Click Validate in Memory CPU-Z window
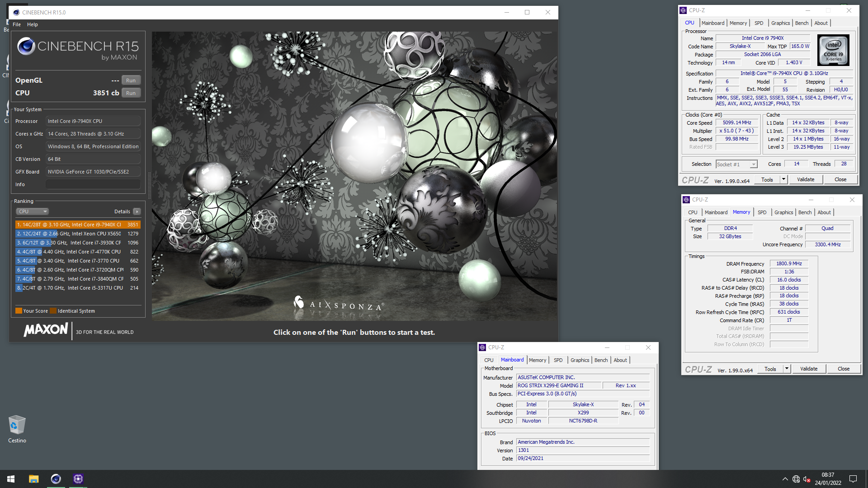Viewport: 868px width, 488px height. pos(809,369)
